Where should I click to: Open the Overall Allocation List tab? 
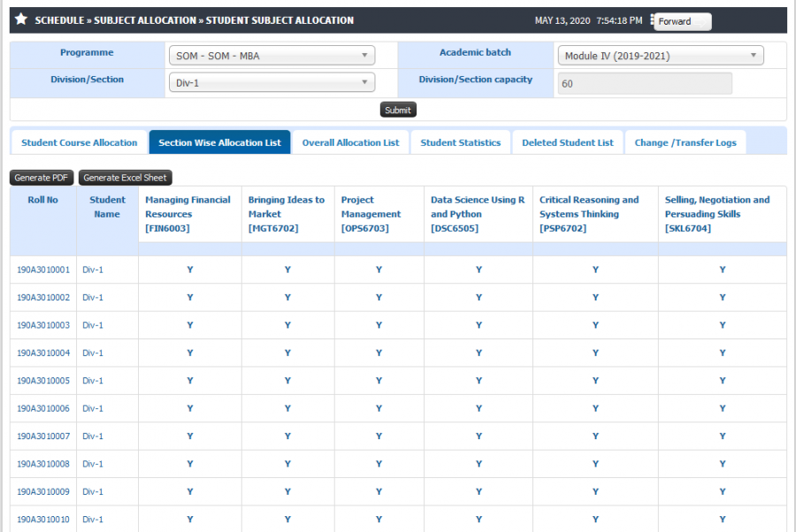[x=351, y=142]
